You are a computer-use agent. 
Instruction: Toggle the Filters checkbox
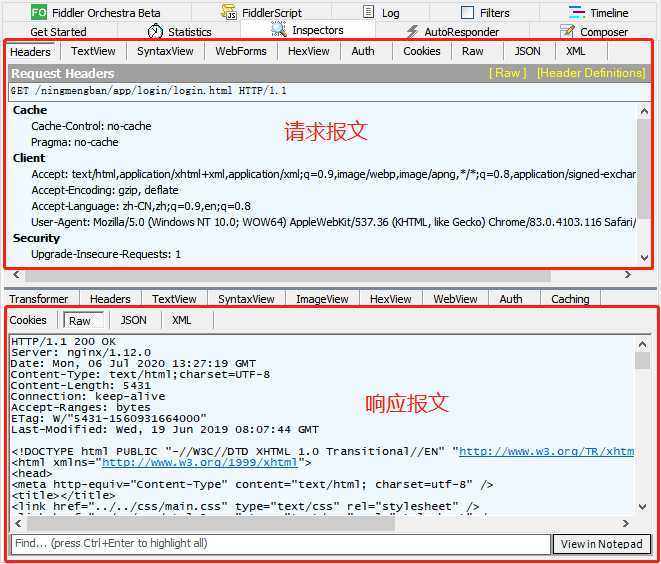click(468, 13)
